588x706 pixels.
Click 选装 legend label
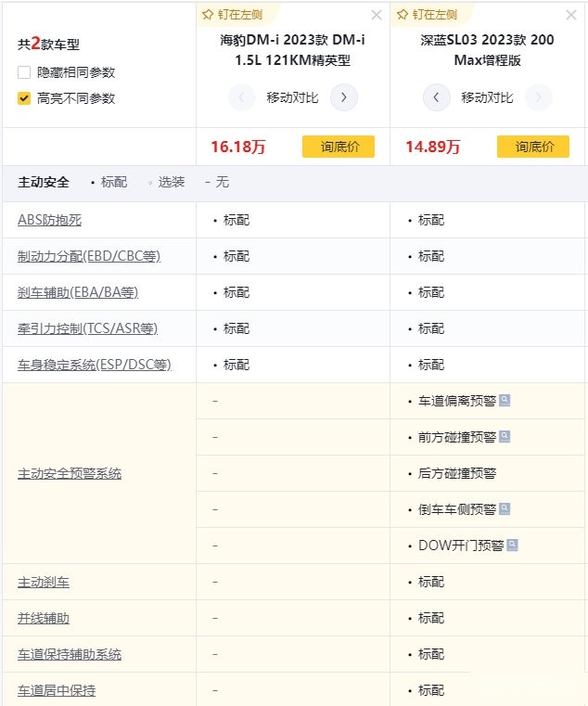pos(171,182)
